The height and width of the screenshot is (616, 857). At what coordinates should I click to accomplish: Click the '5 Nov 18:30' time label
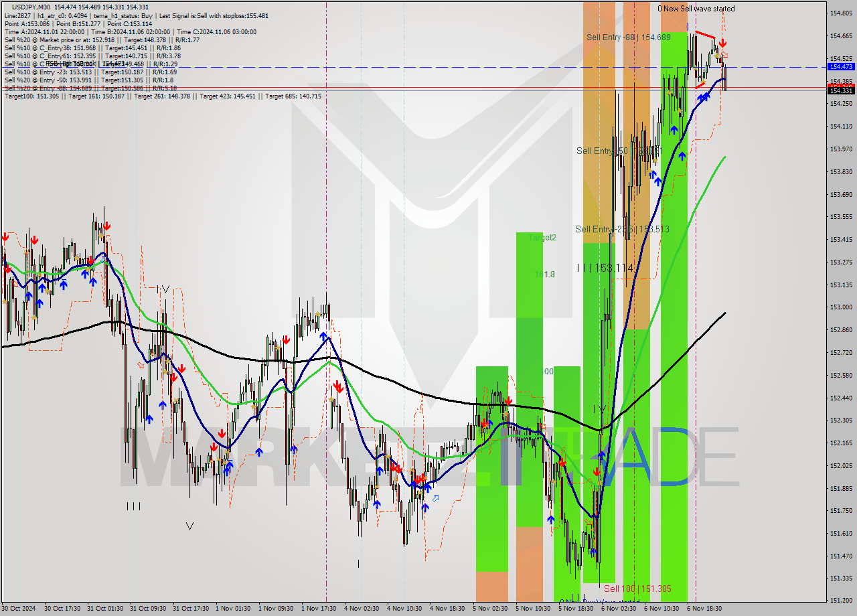(x=576, y=609)
